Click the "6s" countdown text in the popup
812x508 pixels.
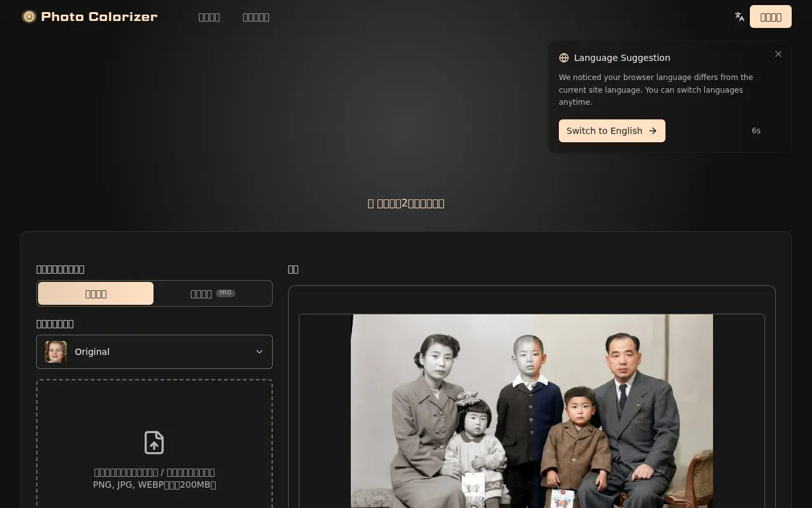[x=756, y=131]
